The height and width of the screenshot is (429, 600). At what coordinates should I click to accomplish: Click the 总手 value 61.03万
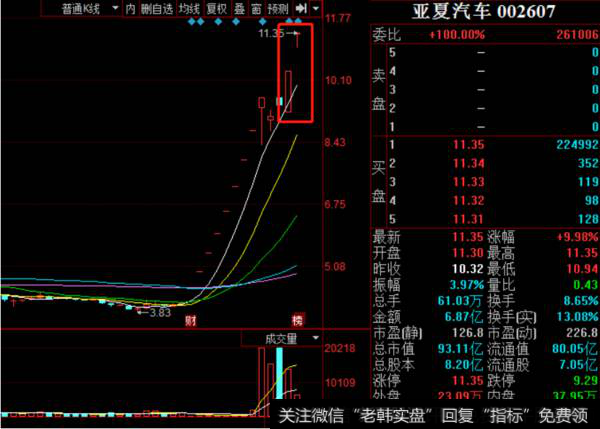point(460,301)
